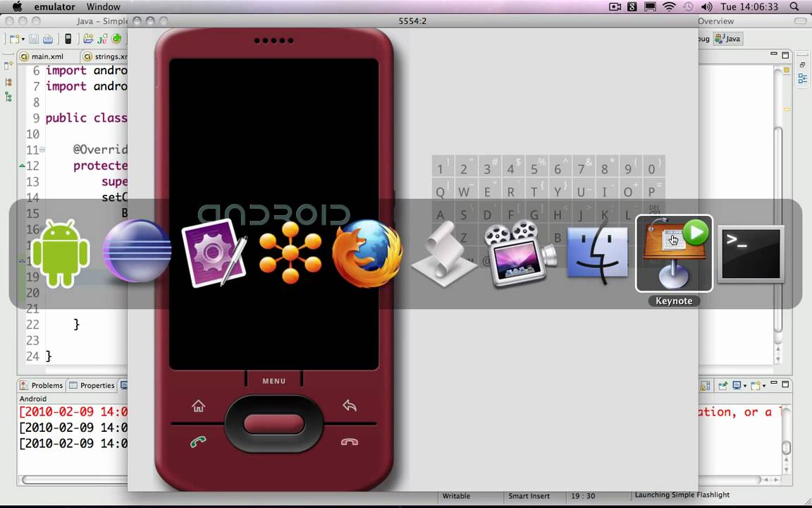Viewport: 812px width, 508px height.
Task: Click the emulator D-pad center button
Action: pos(273,423)
